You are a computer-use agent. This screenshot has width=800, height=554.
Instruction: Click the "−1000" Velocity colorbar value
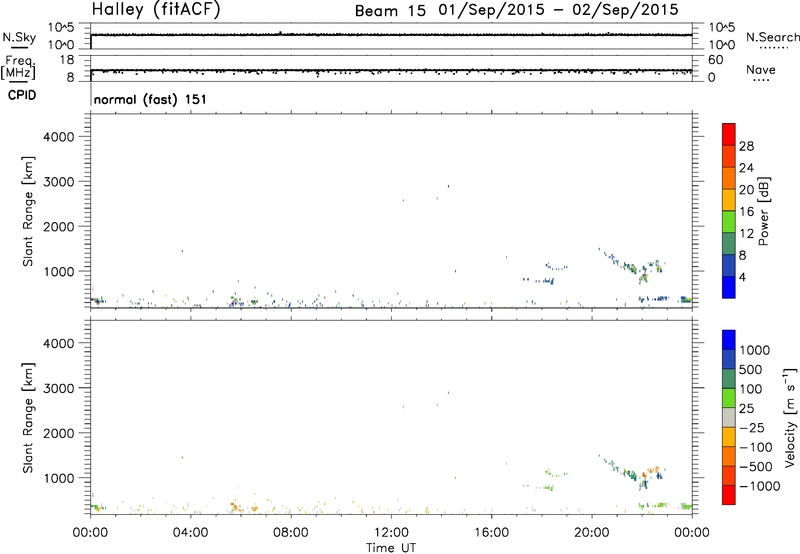(760, 486)
